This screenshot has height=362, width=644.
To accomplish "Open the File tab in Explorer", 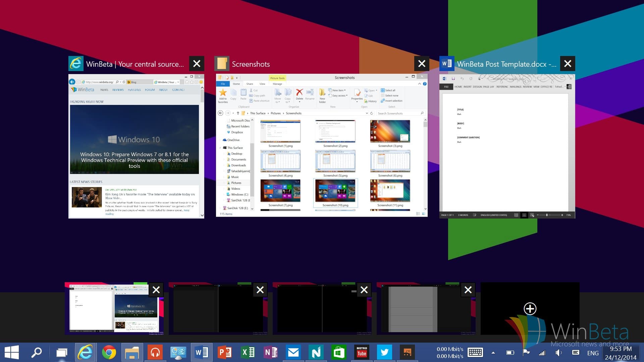I will (x=223, y=84).
